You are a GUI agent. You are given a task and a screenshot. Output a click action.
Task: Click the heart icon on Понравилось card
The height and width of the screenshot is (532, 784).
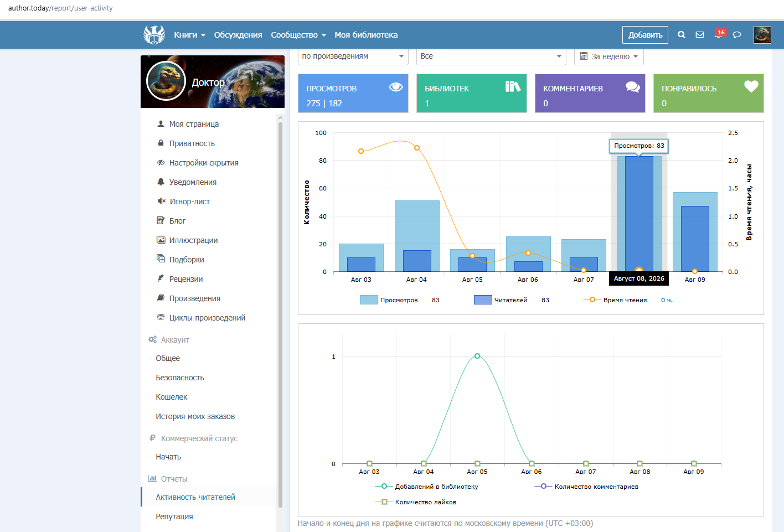point(751,86)
